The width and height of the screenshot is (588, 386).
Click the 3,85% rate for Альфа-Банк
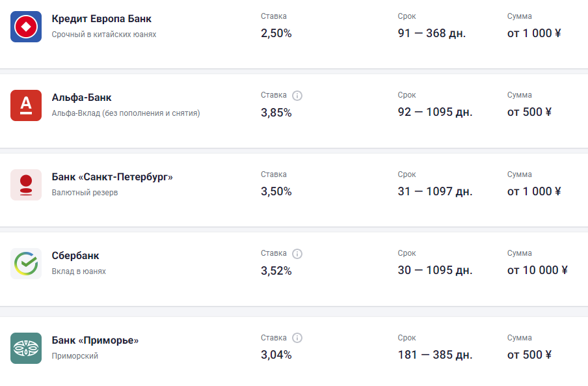coord(276,113)
